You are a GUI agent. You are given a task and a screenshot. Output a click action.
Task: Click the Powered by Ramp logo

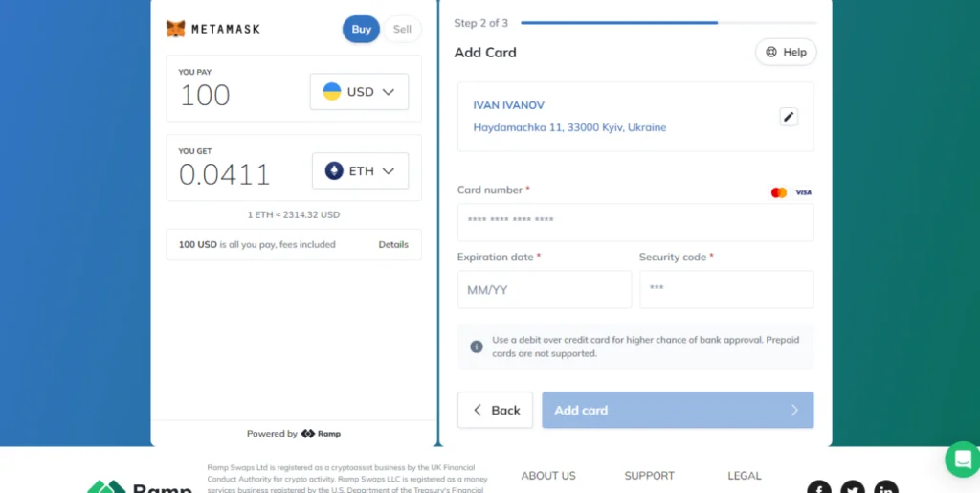point(321,434)
